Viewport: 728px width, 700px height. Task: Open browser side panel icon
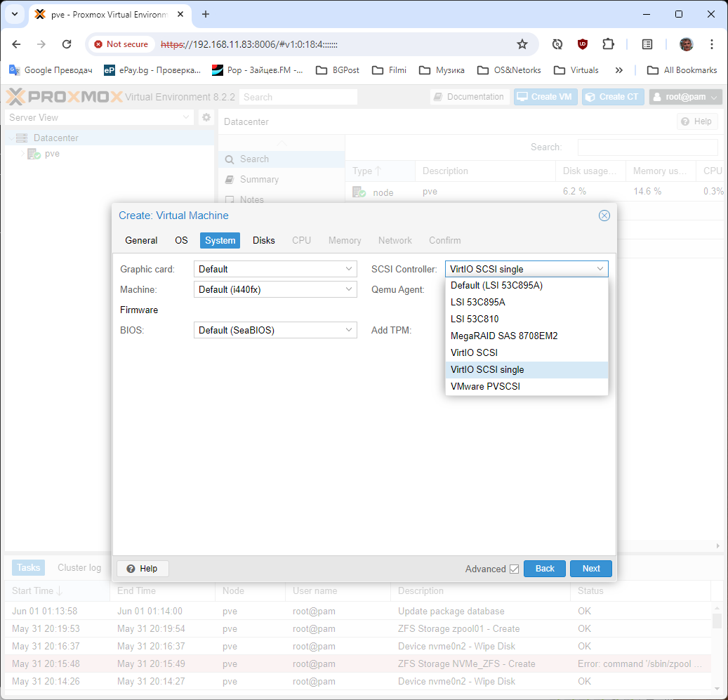[647, 44]
